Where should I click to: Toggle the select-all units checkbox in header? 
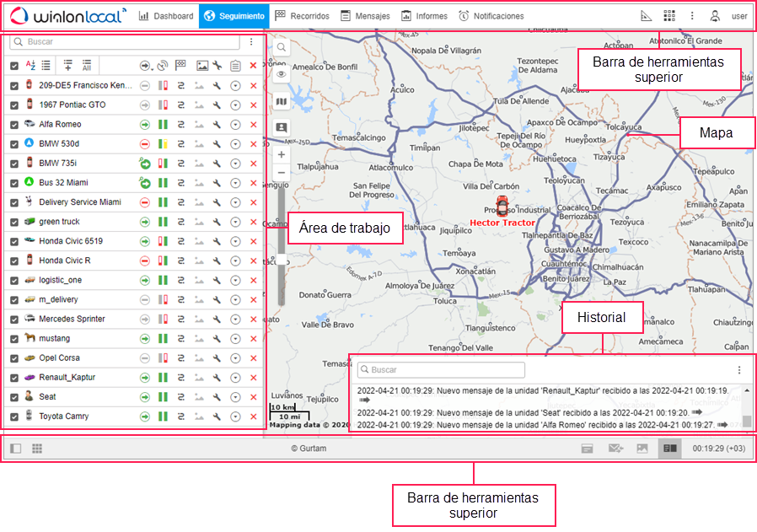click(13, 66)
